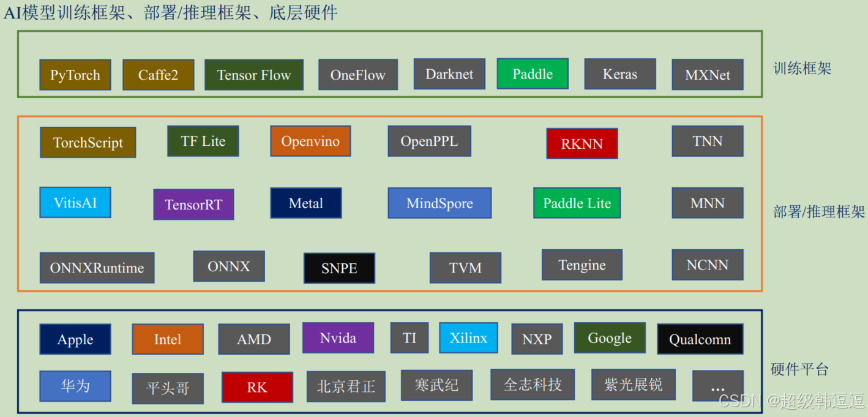The height and width of the screenshot is (417, 868).
Task: Select the Caffe2 box
Action: [x=159, y=75]
